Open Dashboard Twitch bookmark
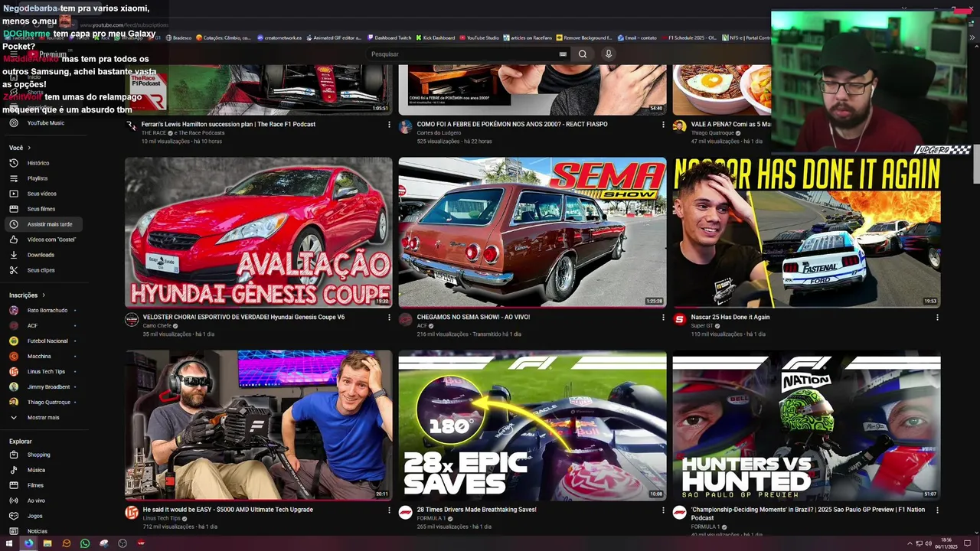980x551 pixels. [389, 37]
